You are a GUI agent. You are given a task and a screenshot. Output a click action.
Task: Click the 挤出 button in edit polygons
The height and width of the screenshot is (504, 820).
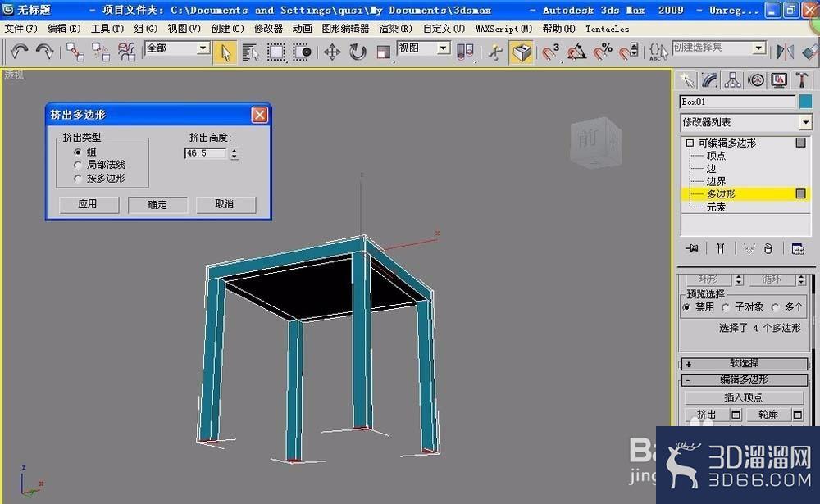[x=707, y=415]
